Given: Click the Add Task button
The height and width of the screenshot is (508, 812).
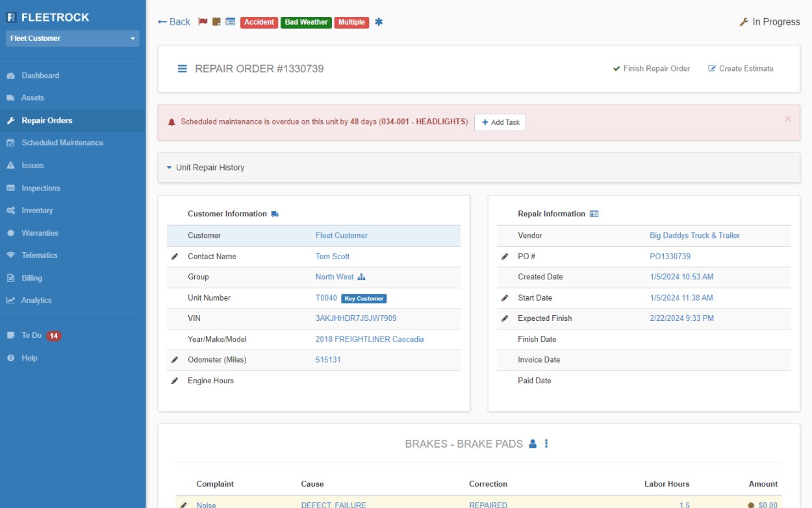Looking at the screenshot, I should click(x=500, y=122).
